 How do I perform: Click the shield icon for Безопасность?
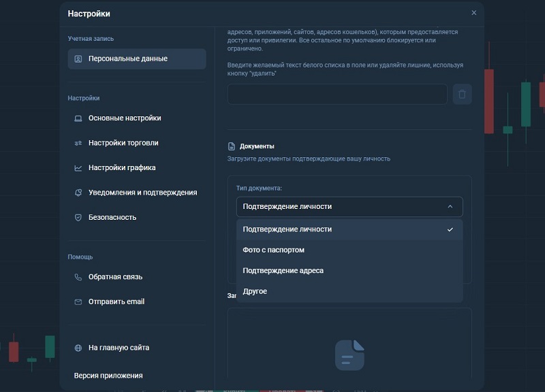78,218
